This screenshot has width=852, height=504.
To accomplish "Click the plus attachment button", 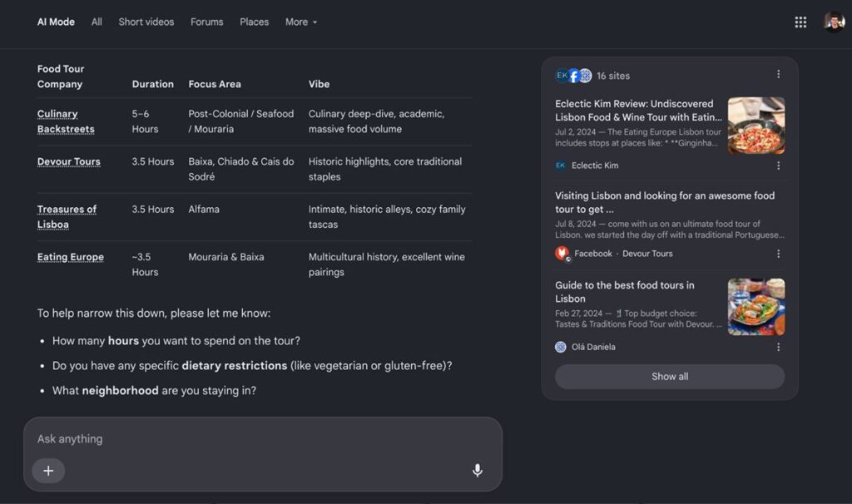I will tap(48, 471).
